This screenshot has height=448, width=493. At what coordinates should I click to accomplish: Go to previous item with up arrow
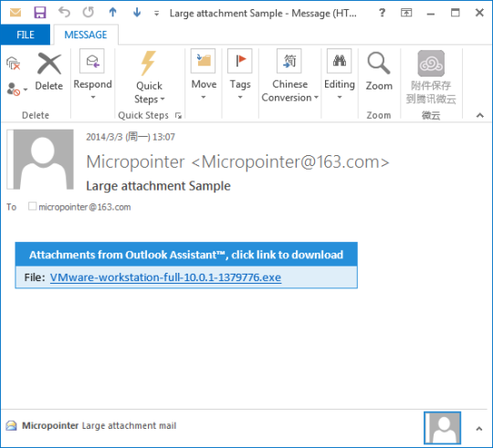pos(112,13)
